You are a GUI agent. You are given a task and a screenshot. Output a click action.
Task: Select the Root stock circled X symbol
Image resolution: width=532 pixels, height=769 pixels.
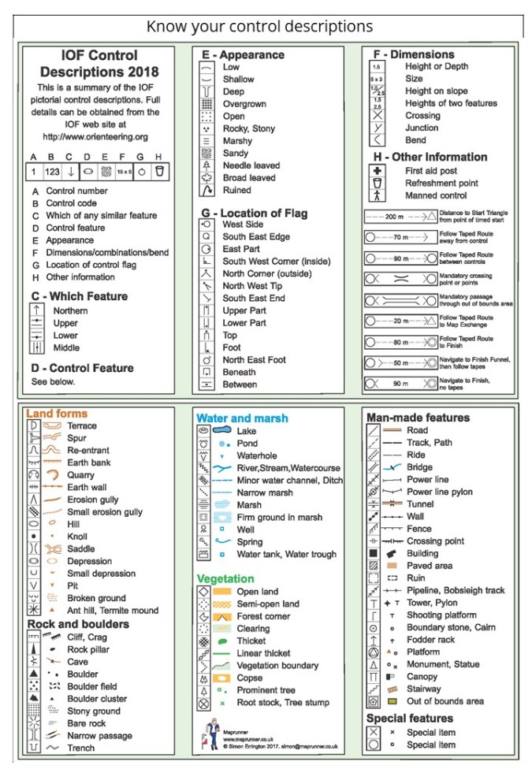[203, 703]
